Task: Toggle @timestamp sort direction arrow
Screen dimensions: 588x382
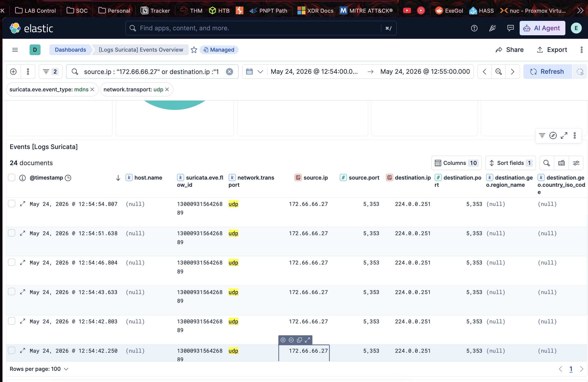Action: [x=118, y=178]
